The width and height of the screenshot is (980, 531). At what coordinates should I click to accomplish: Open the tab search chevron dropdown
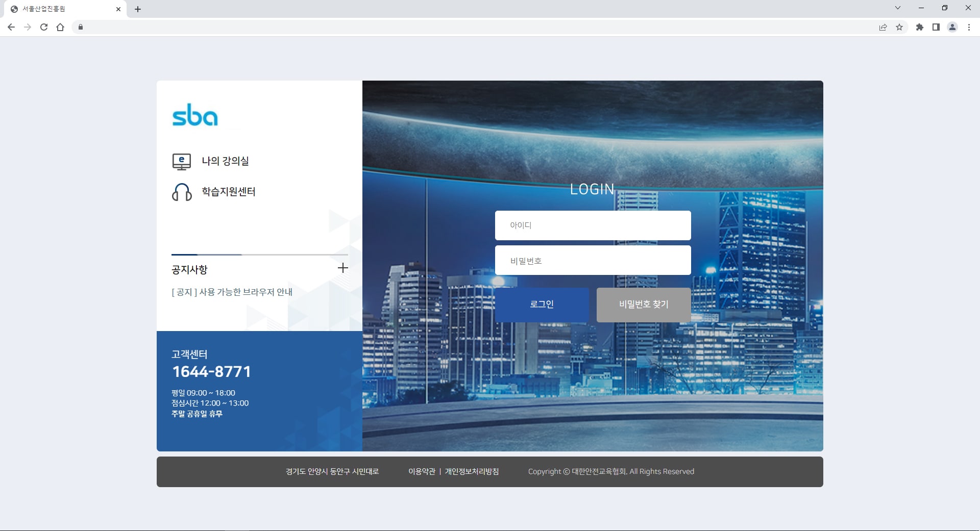click(897, 8)
